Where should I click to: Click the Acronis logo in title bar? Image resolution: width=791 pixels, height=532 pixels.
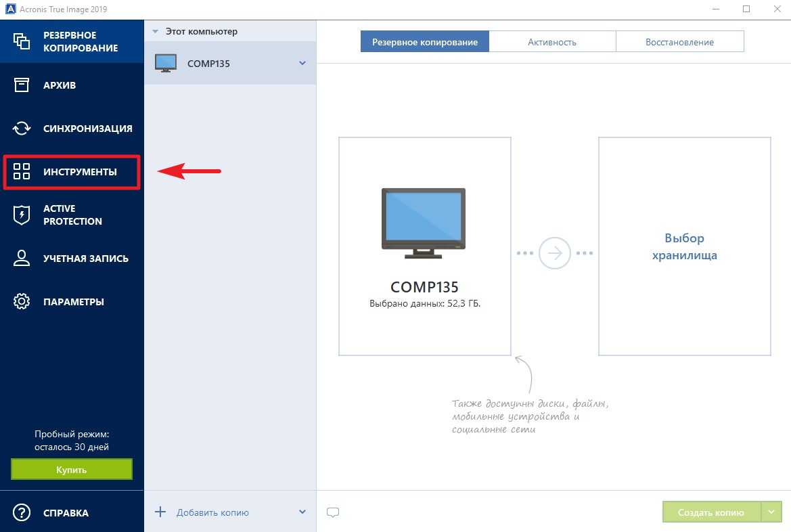tap(10, 9)
